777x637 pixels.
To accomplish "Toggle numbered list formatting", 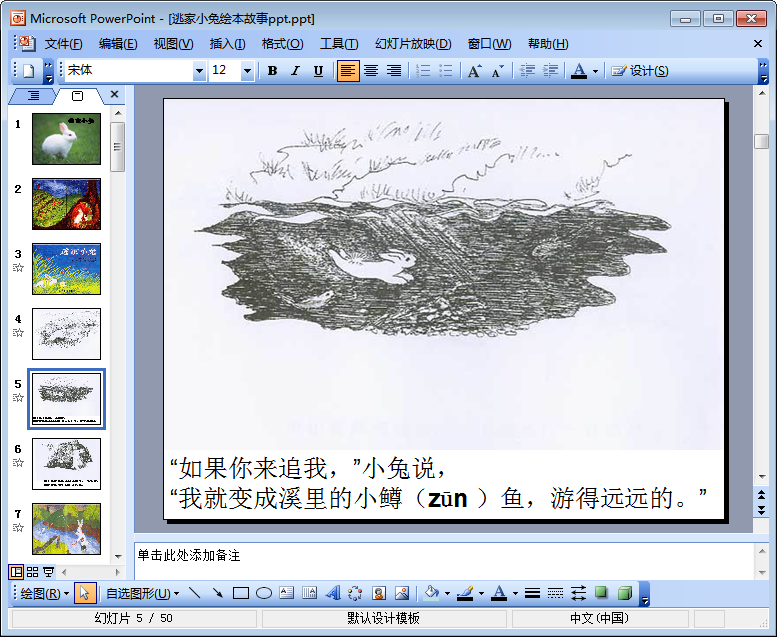I will [423, 71].
